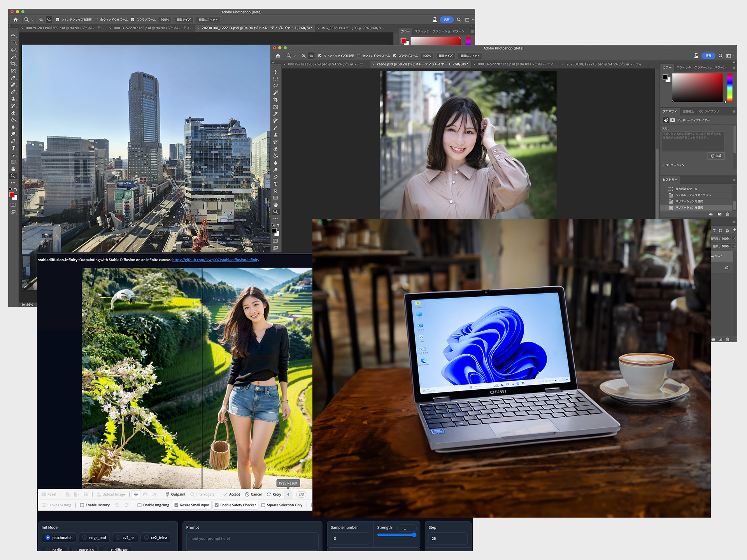
Task: Open the stablediffusion-infinity GitHub link
Action: coord(216,260)
